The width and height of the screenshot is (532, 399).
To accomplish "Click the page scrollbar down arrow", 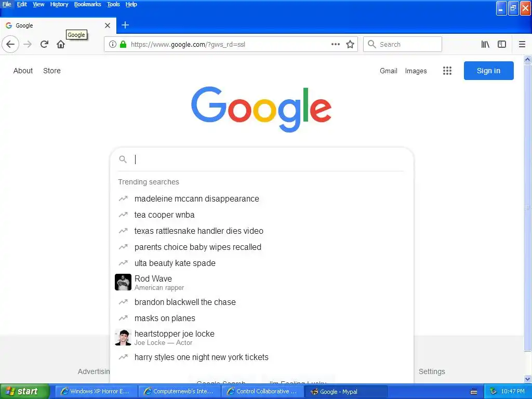I will [x=528, y=379].
